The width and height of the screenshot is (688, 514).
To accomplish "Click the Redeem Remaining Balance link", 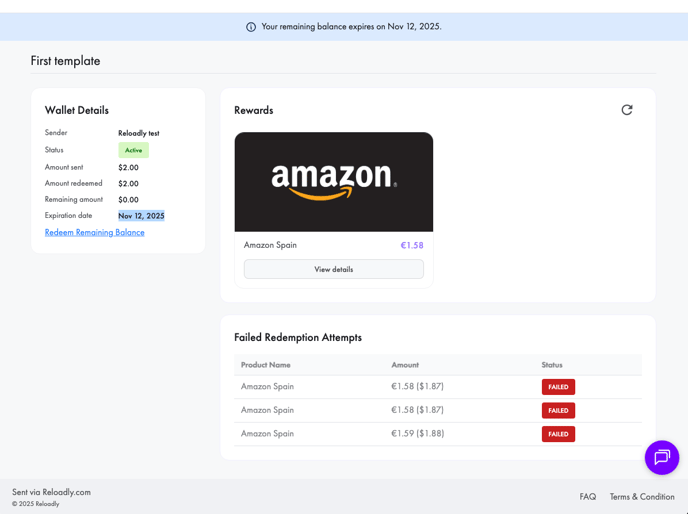I will [x=94, y=232].
